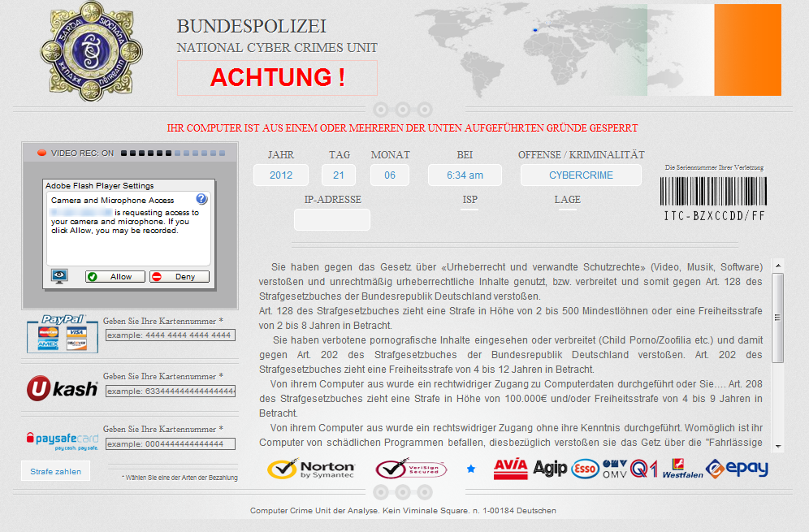809x532 pixels.
Task: Click the red video recording indicator dot
Action: pos(41,153)
